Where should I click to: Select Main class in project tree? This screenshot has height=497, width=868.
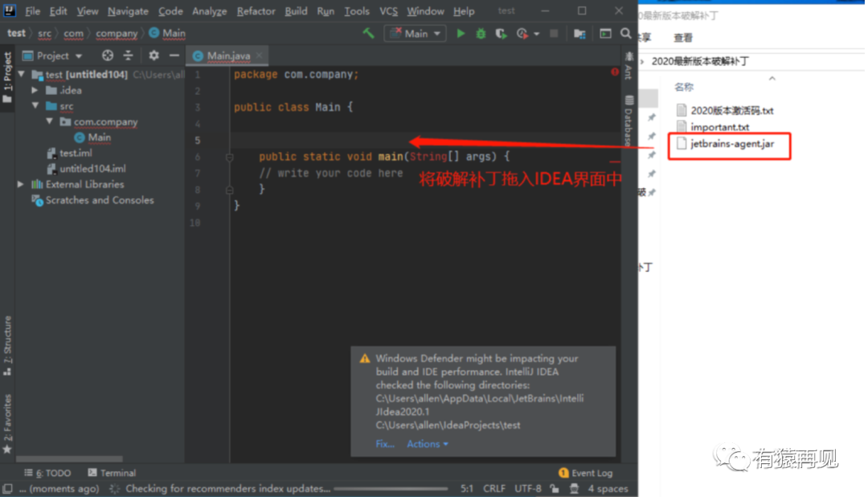(x=93, y=137)
